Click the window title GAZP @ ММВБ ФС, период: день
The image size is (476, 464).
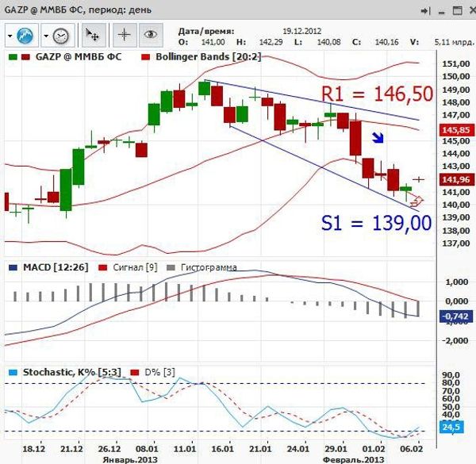click(78, 10)
